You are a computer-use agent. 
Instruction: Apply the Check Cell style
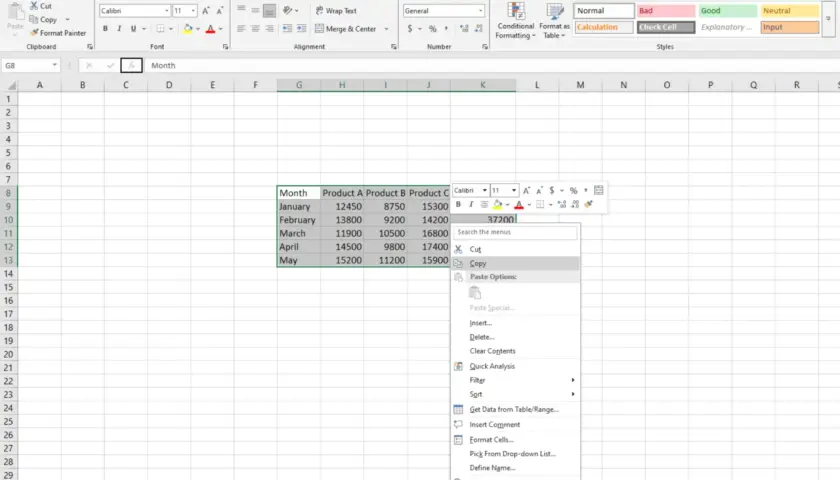click(665, 27)
